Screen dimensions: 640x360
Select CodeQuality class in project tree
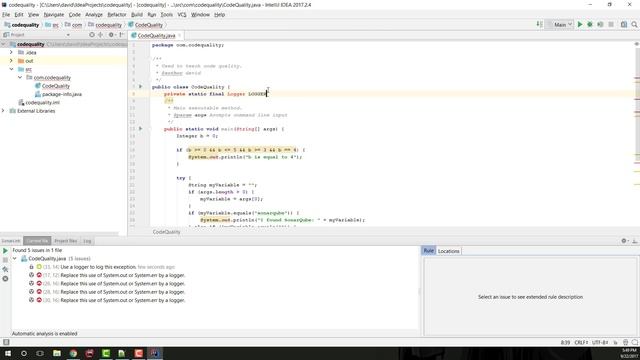[56, 86]
